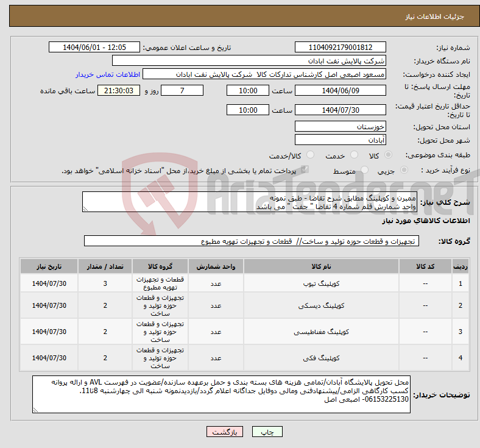Click the request creator name field
This screenshot has height=448, width=480.
pos(264,74)
